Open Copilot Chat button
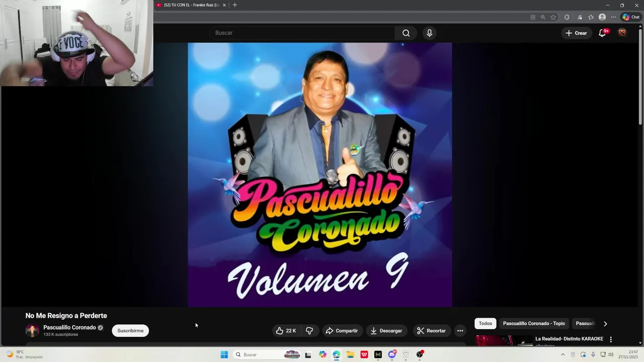The image size is (644, 362). [631, 17]
